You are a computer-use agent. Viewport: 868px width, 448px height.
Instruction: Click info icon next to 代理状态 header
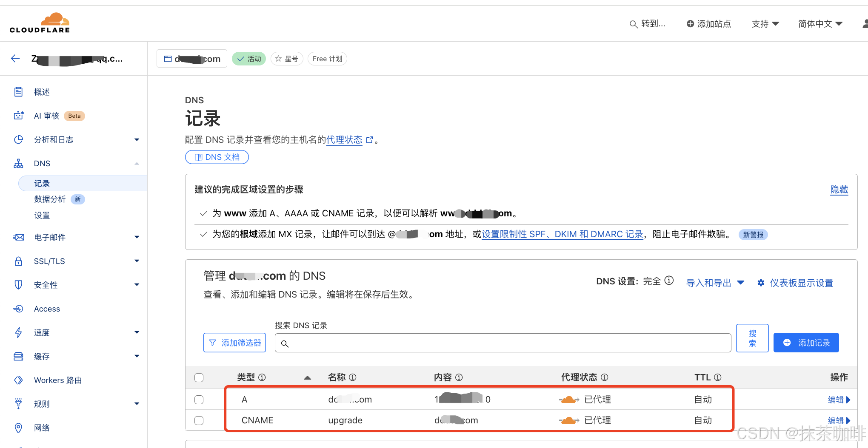pos(604,377)
